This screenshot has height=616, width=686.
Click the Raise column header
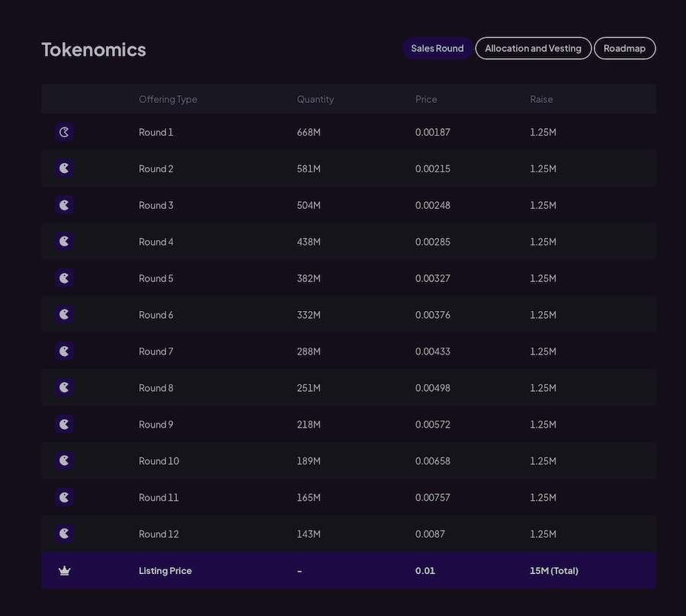(541, 99)
